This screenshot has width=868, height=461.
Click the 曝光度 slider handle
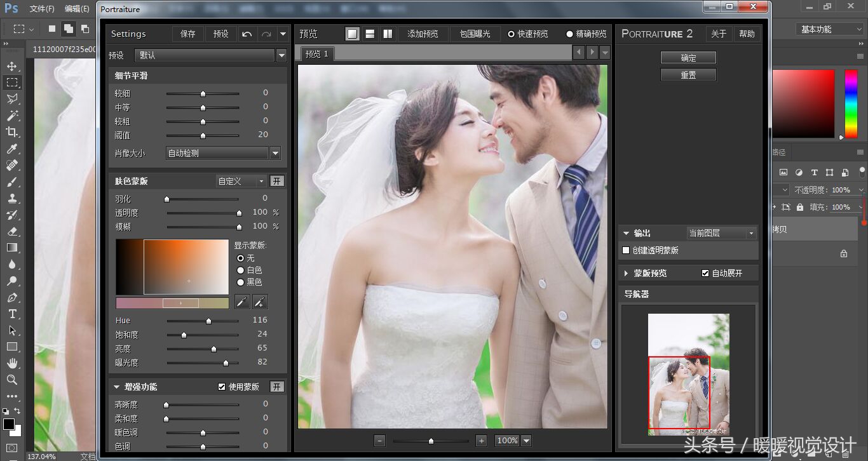pos(226,363)
